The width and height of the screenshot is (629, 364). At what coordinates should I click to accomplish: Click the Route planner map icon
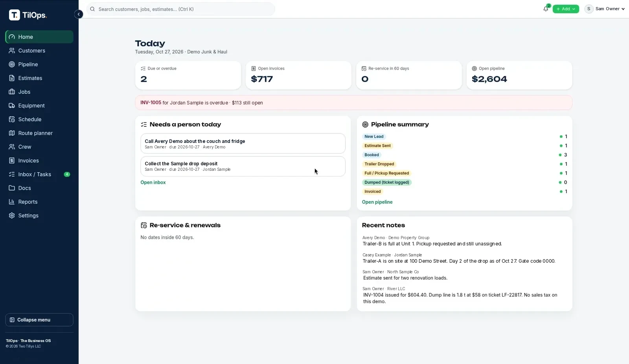click(x=12, y=133)
